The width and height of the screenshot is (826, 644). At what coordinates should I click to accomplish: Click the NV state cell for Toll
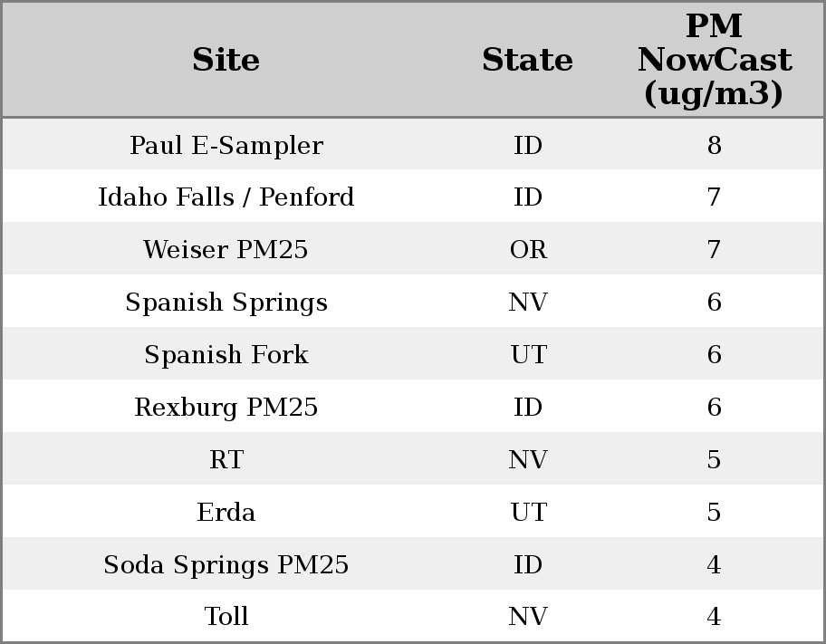click(x=528, y=617)
